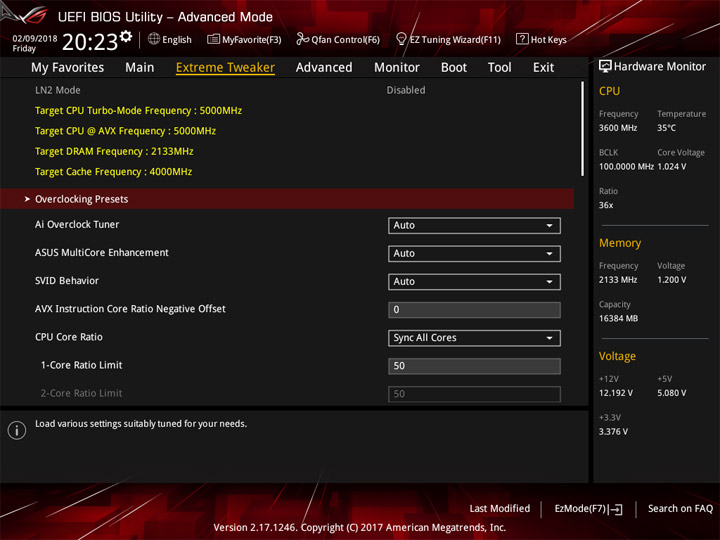
Task: Click EzMode exit arrow icon
Action: coord(616,509)
